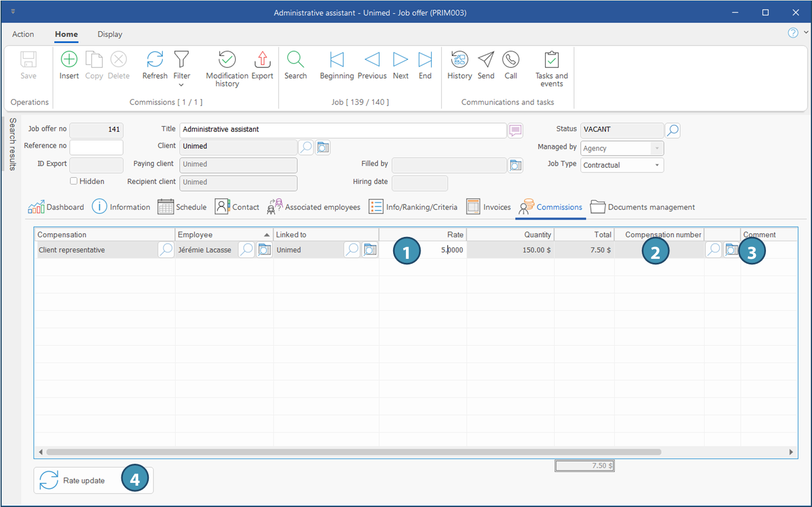This screenshot has height=507, width=812.
Task: Click the Status search magnifier icon
Action: click(x=672, y=130)
